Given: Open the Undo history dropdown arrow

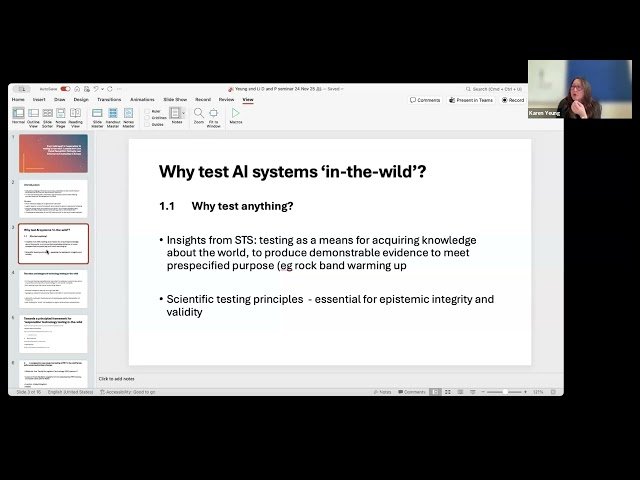Looking at the screenshot, I should [102, 89].
